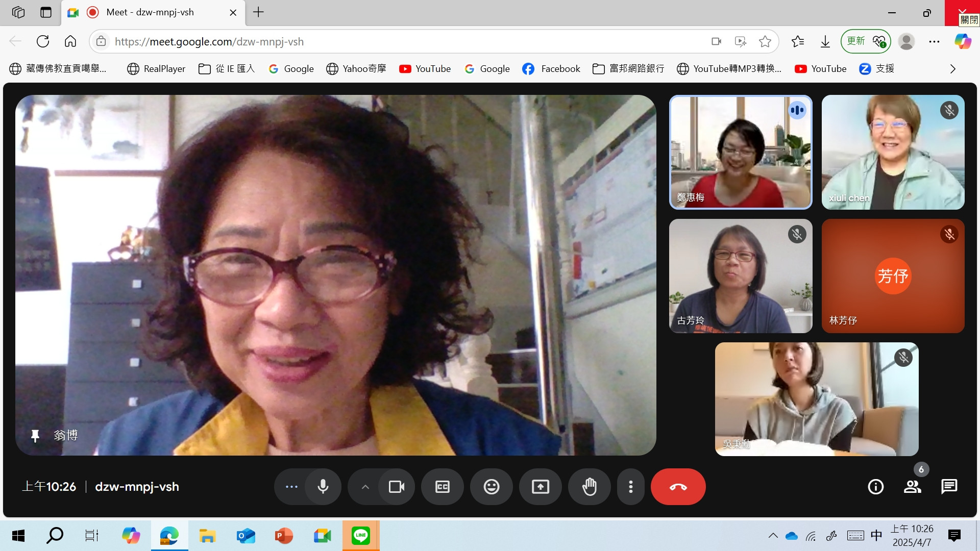Turn on closed captions
The width and height of the screenshot is (980, 551).
[442, 487]
